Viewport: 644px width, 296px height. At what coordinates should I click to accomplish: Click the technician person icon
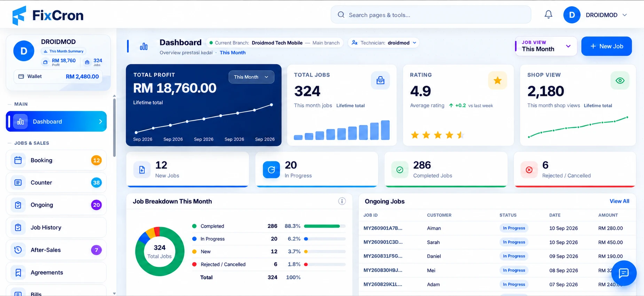click(x=354, y=42)
